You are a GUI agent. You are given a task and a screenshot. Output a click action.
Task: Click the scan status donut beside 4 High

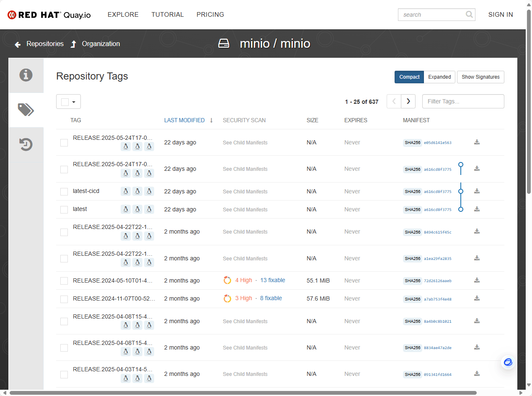pos(227,280)
